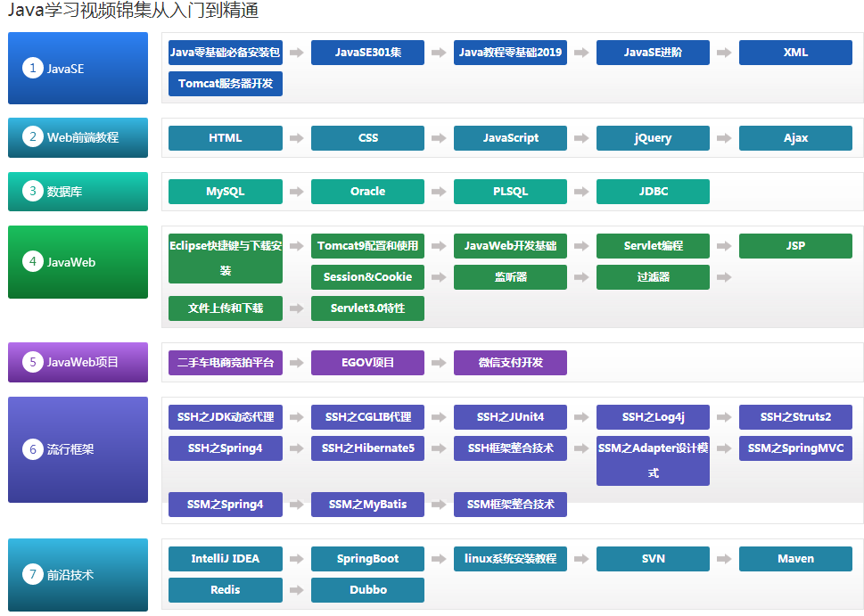Screen dimensions: 864x616
Task: Open the JSP course
Action: (795, 246)
